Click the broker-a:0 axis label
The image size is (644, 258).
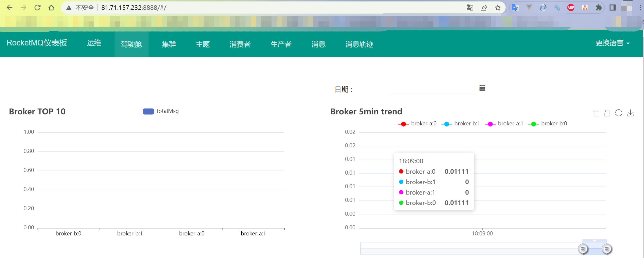click(192, 233)
